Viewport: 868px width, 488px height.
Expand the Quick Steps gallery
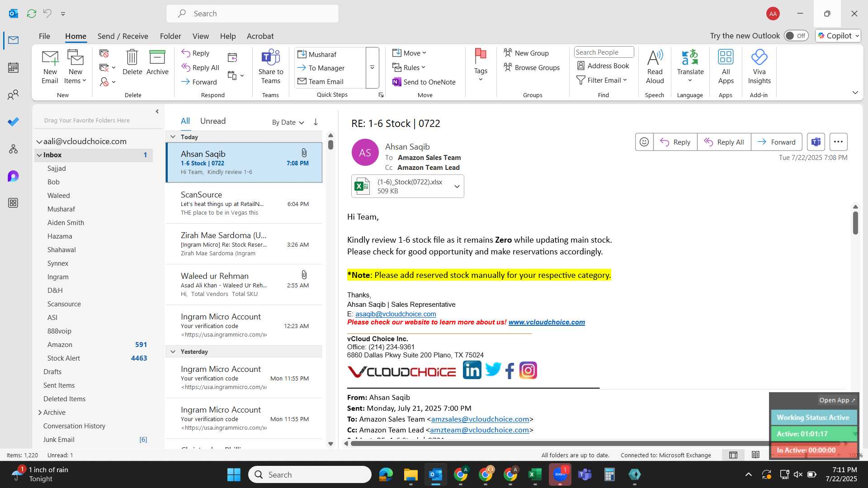(372, 68)
